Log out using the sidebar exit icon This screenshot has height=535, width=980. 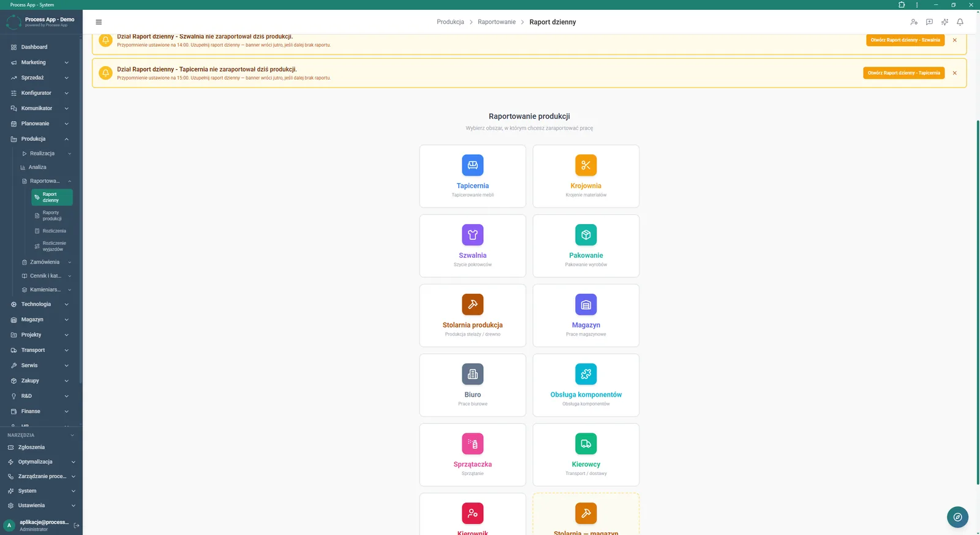tap(77, 525)
